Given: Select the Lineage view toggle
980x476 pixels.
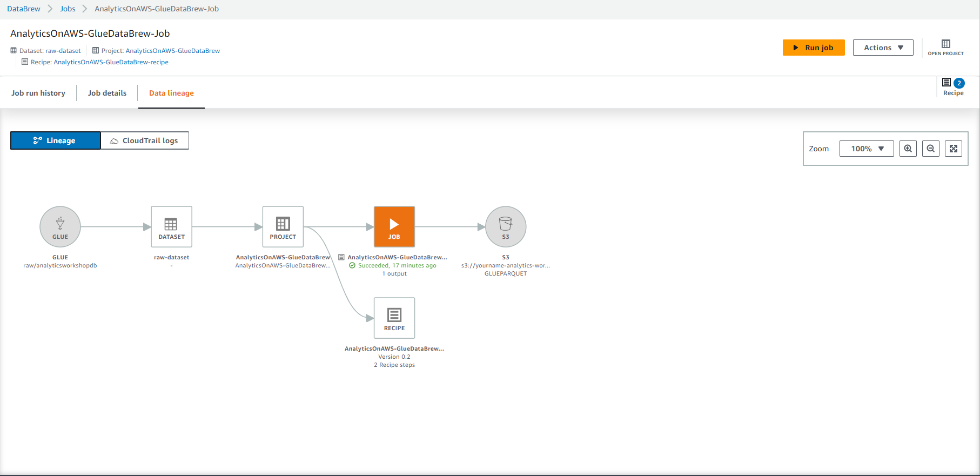Looking at the screenshot, I should click(x=56, y=140).
